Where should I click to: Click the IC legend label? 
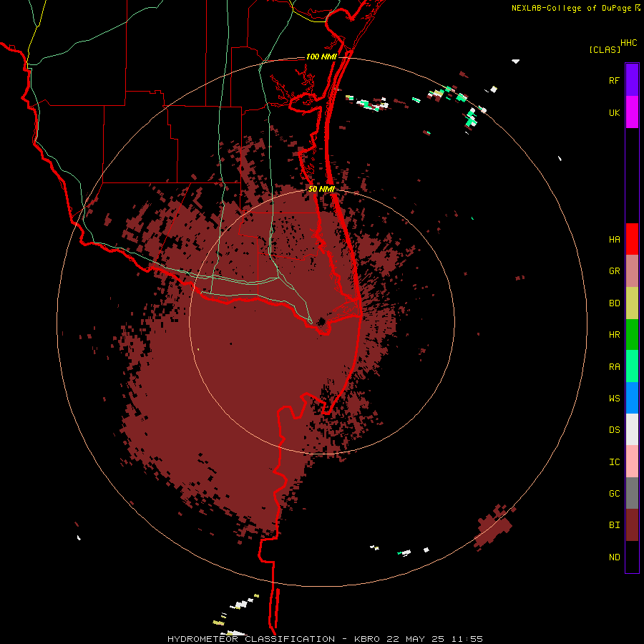[x=614, y=462]
